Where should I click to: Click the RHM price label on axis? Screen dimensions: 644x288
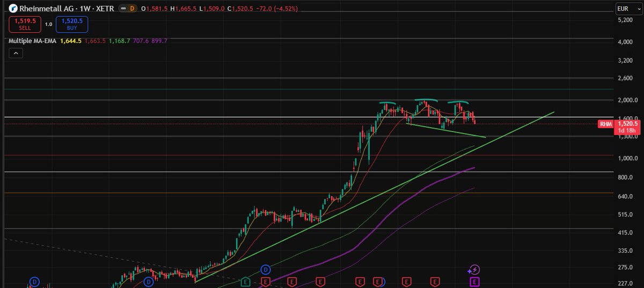coord(605,124)
